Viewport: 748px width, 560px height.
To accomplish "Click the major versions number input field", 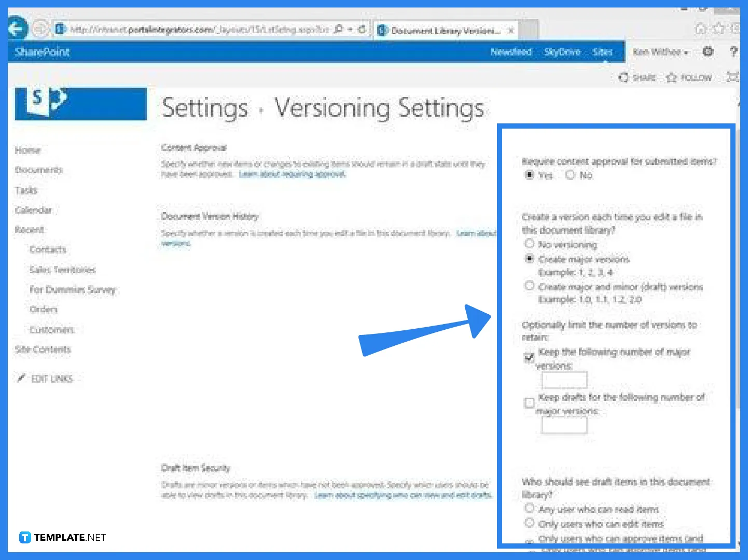I will coord(564,380).
